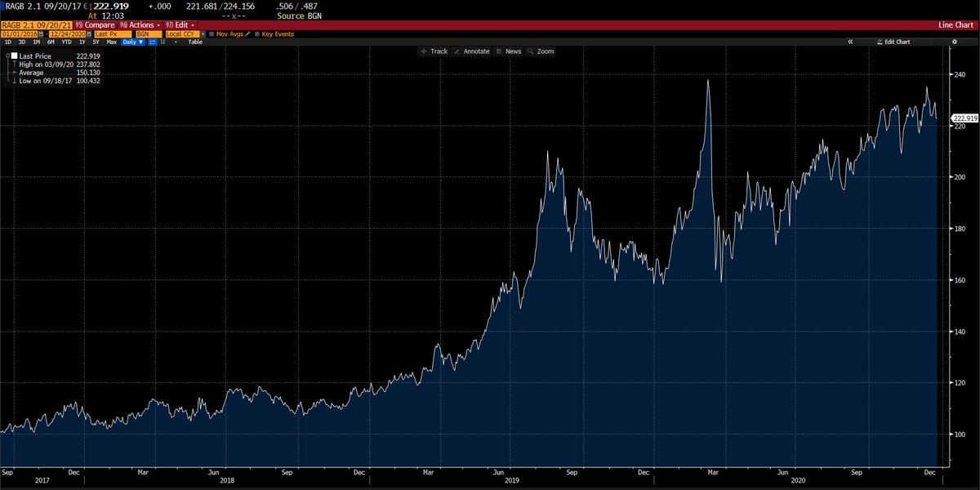This screenshot has width=980, height=490.
Task: Click the Line Chart title label
Action: [955, 25]
